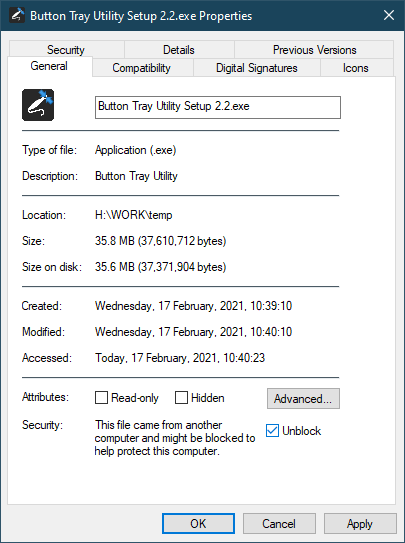
Task: Click the title bar application icon
Action: (17, 15)
